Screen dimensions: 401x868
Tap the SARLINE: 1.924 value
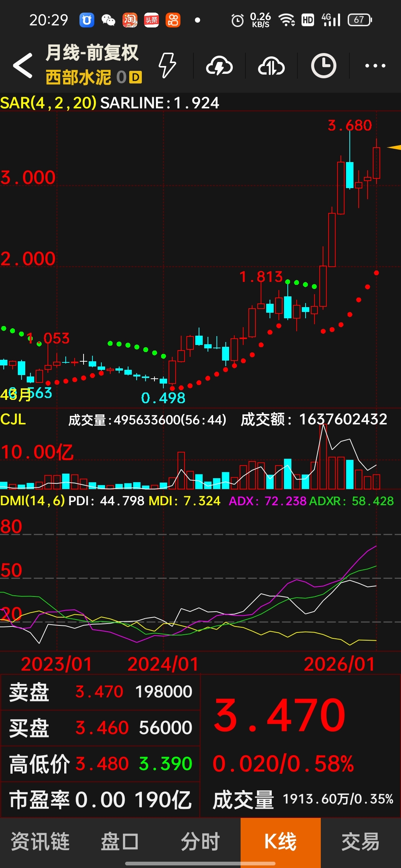[160, 103]
